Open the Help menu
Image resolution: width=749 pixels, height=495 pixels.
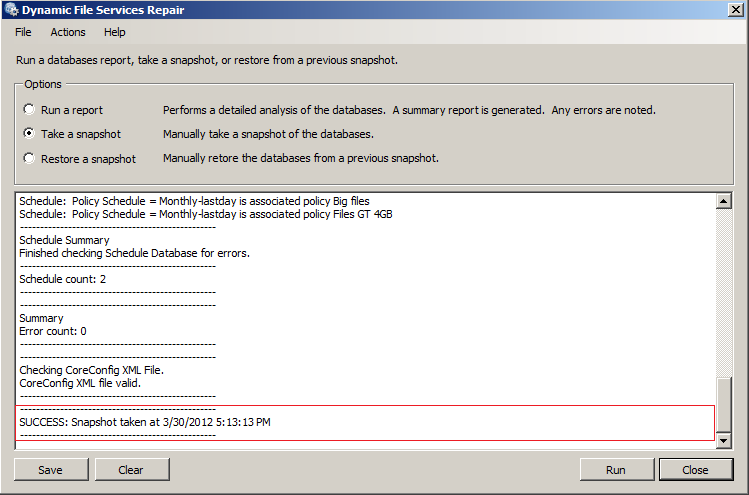point(115,32)
